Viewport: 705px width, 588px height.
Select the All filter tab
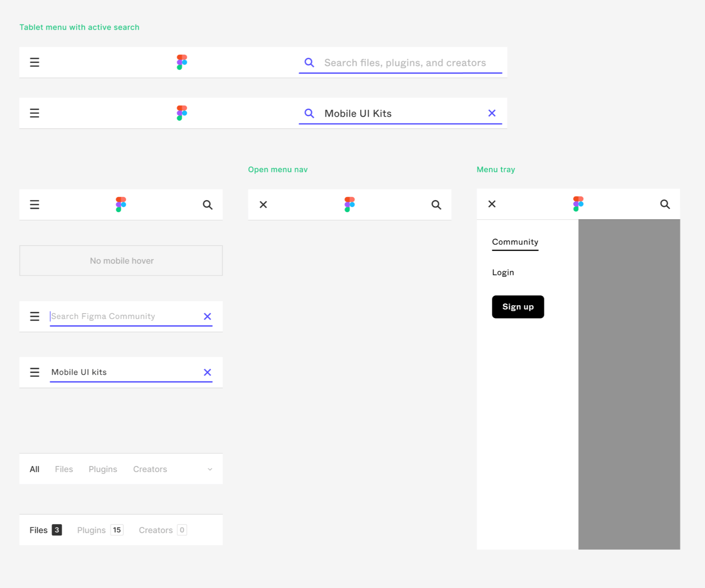tap(34, 469)
